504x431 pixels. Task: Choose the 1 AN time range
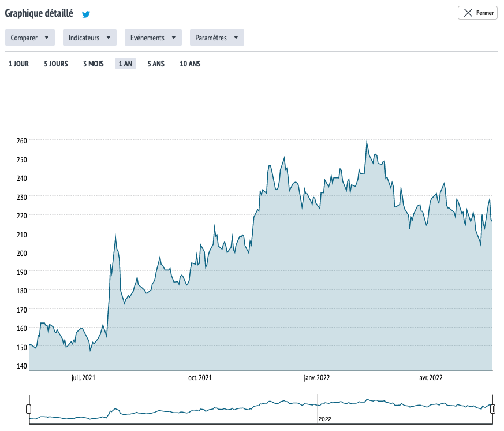tap(125, 64)
